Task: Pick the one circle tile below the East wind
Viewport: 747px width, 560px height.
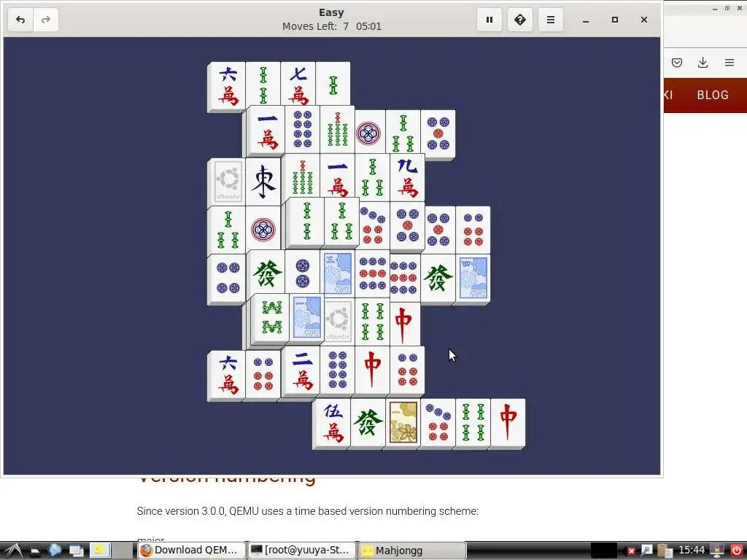Action: [x=263, y=230]
